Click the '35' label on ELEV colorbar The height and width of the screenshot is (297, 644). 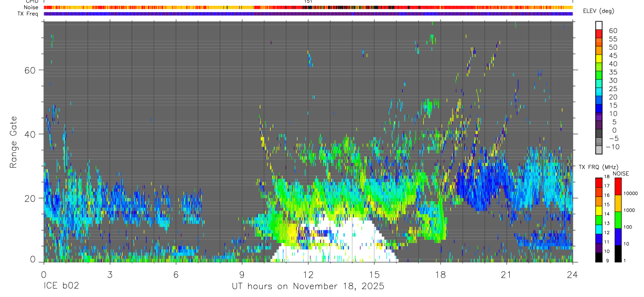click(613, 72)
